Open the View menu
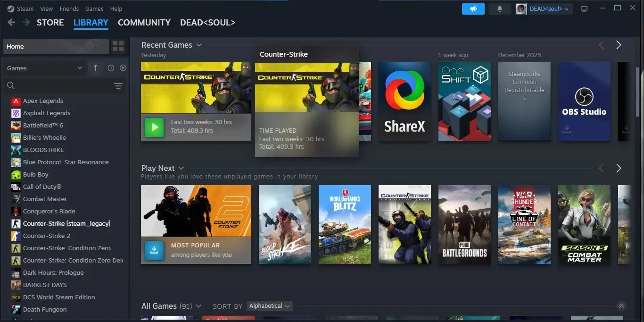The image size is (644, 322). click(47, 8)
